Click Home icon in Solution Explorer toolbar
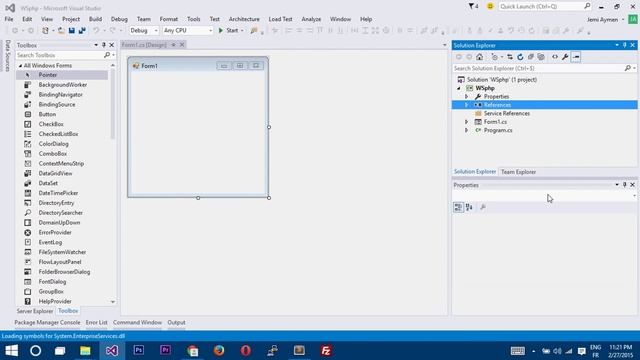This screenshot has width=640, height=360. point(480,57)
